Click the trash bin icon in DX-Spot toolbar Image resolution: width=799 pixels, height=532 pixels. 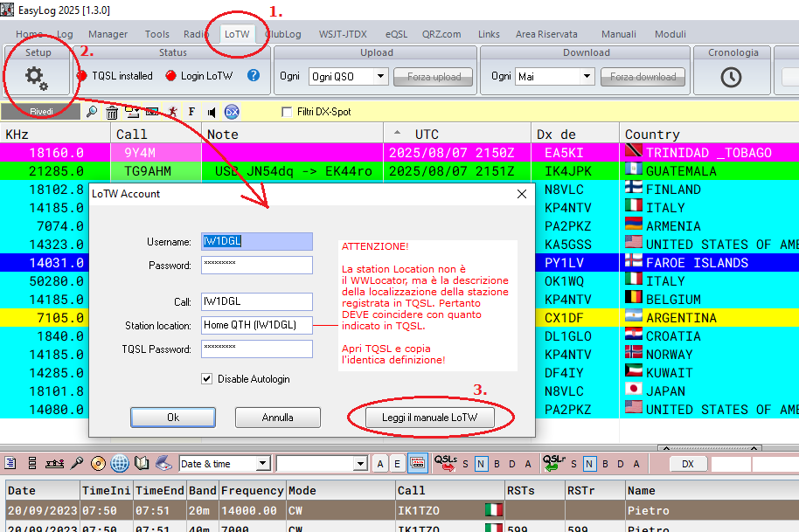tap(112, 112)
